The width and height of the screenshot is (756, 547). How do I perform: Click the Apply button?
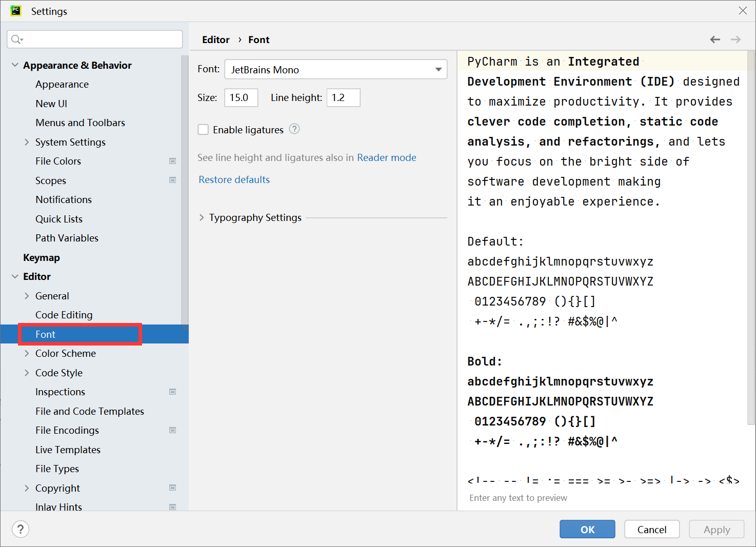coord(717,529)
